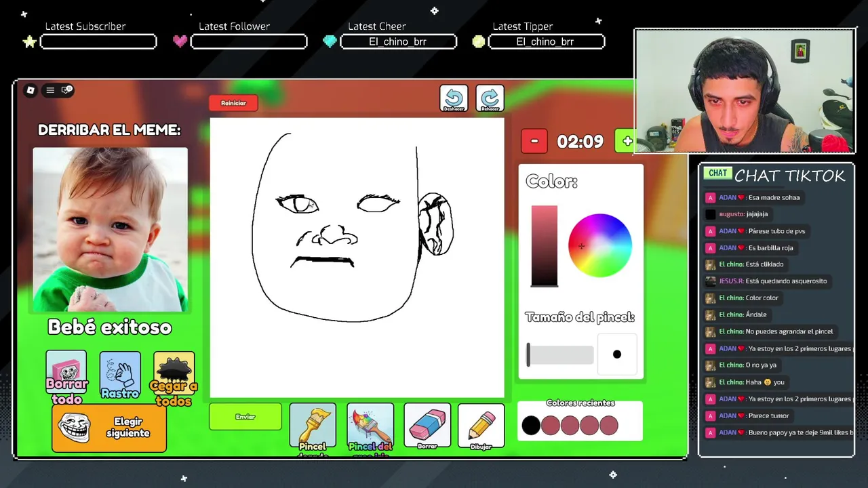868x488 pixels.
Task: Click the Rehacer redo button
Action: coord(490,99)
